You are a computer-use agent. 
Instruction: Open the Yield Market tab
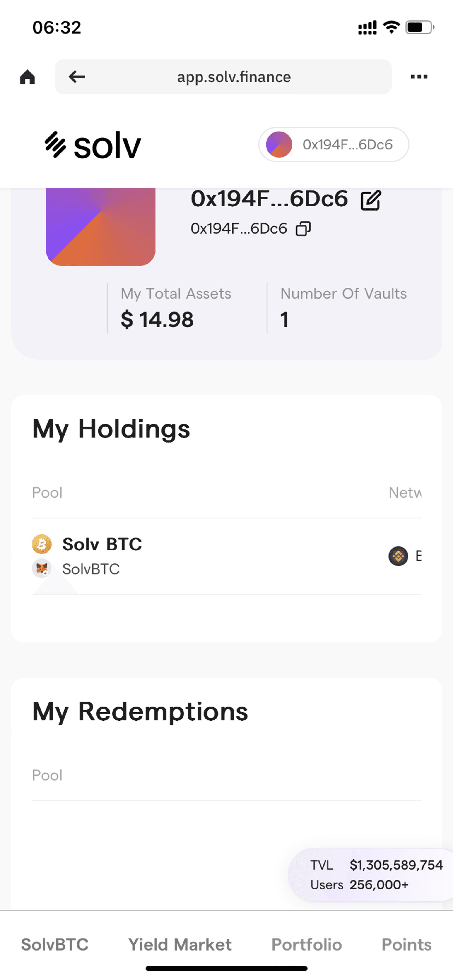point(180,945)
